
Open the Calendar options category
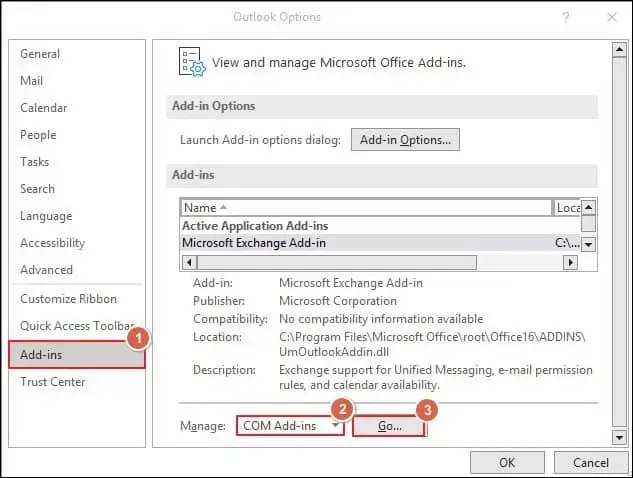pos(44,108)
